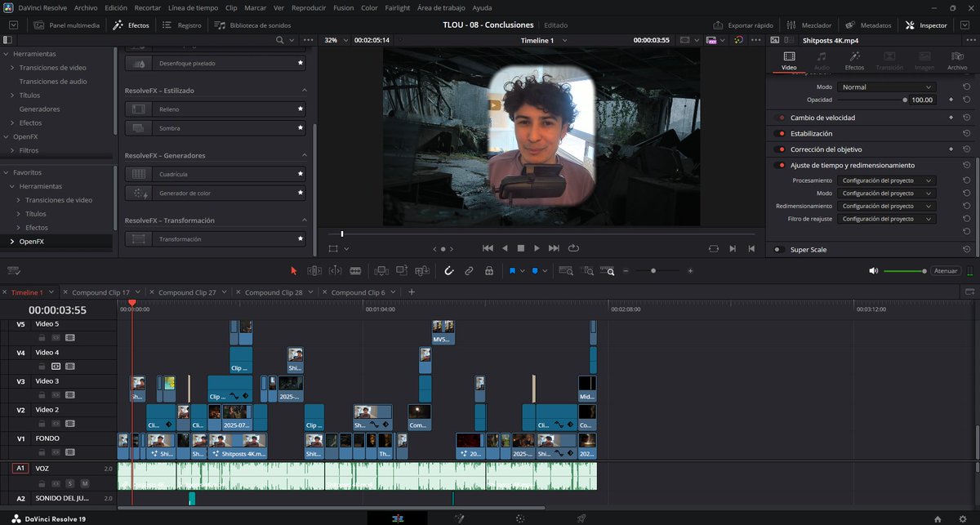Click the Stop button in viewer
Image resolution: width=980 pixels, height=525 pixels.
coord(520,248)
